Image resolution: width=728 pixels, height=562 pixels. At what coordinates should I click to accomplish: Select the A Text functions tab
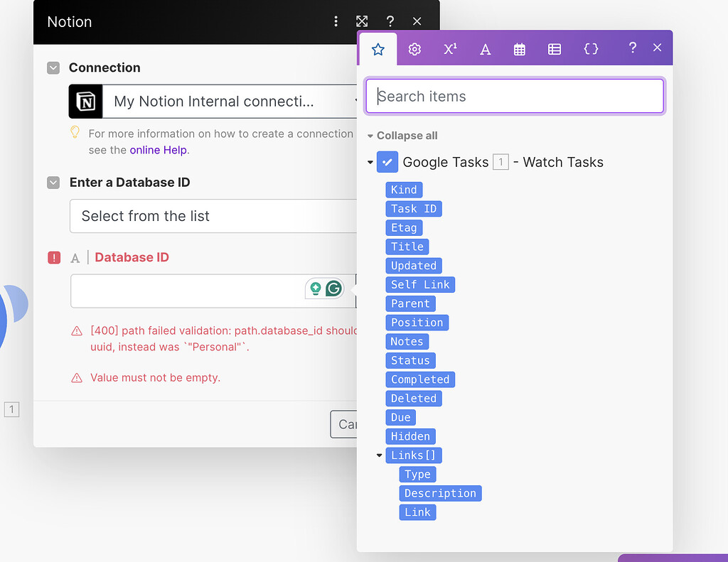[484, 48]
